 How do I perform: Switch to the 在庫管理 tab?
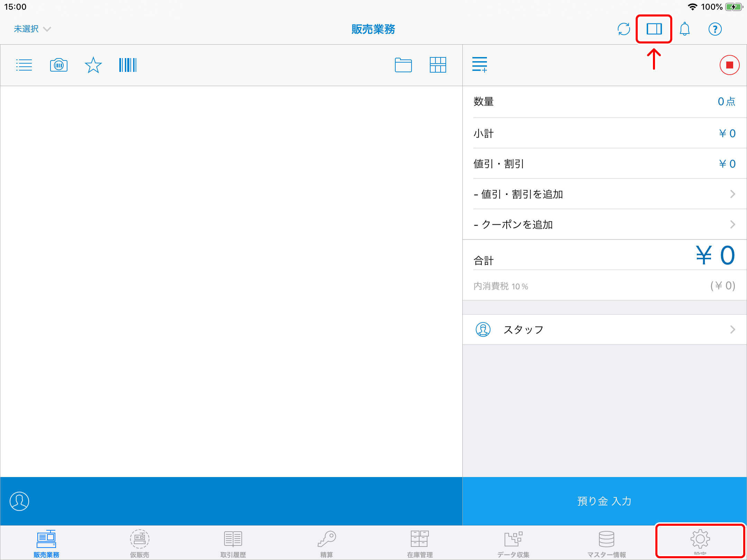[420, 543]
